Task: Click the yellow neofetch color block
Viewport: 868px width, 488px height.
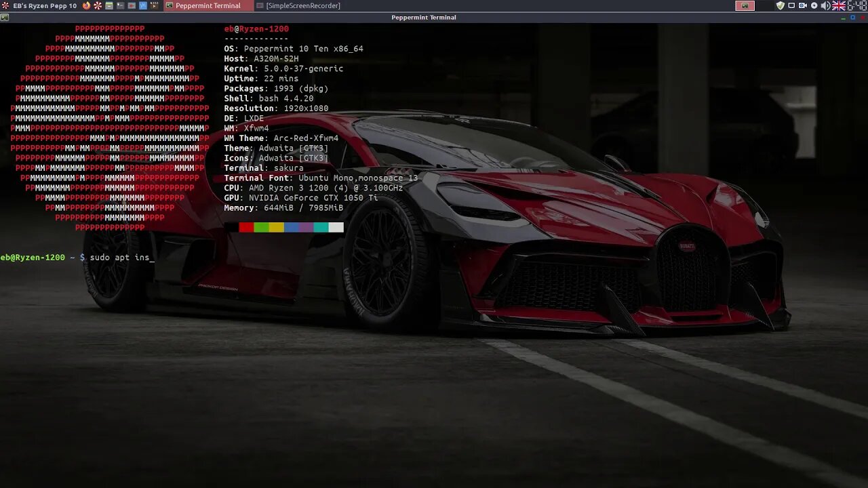Action: pos(276,227)
